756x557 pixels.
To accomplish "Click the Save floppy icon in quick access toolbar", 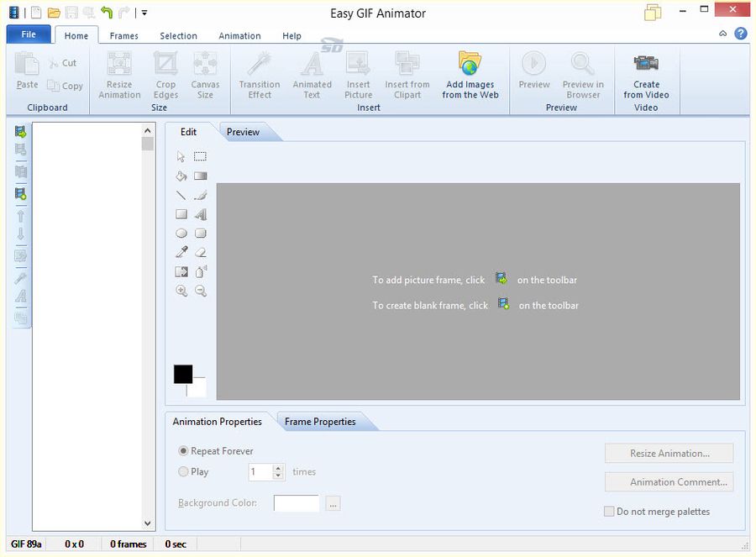I will [71, 13].
